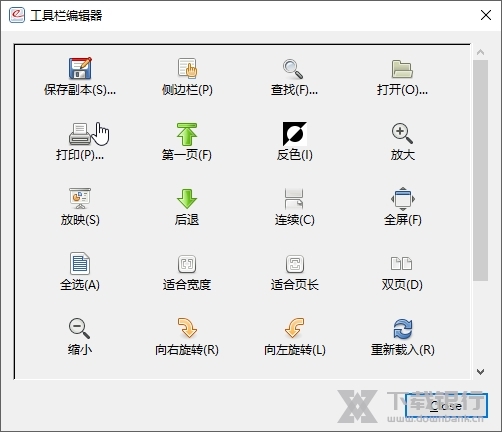Close the 工具栏编辑器 dialog with X
Screen dimensions: 502x432
(486, 15)
